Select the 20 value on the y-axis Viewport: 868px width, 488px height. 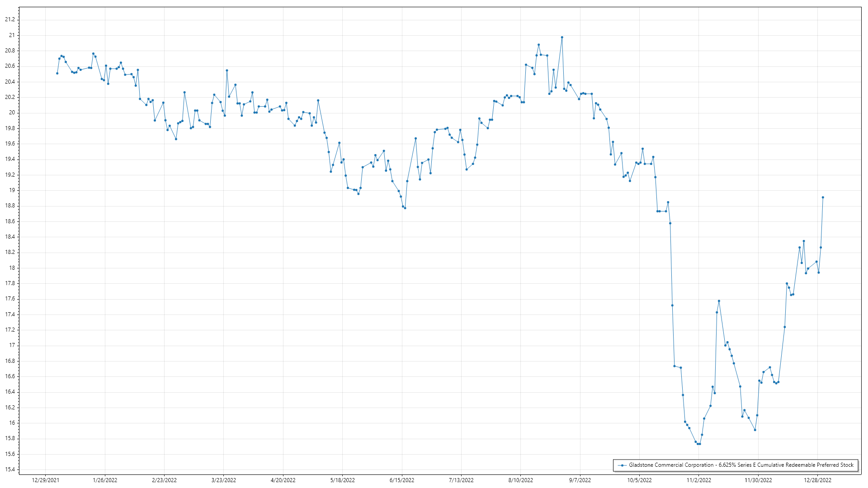click(12, 113)
